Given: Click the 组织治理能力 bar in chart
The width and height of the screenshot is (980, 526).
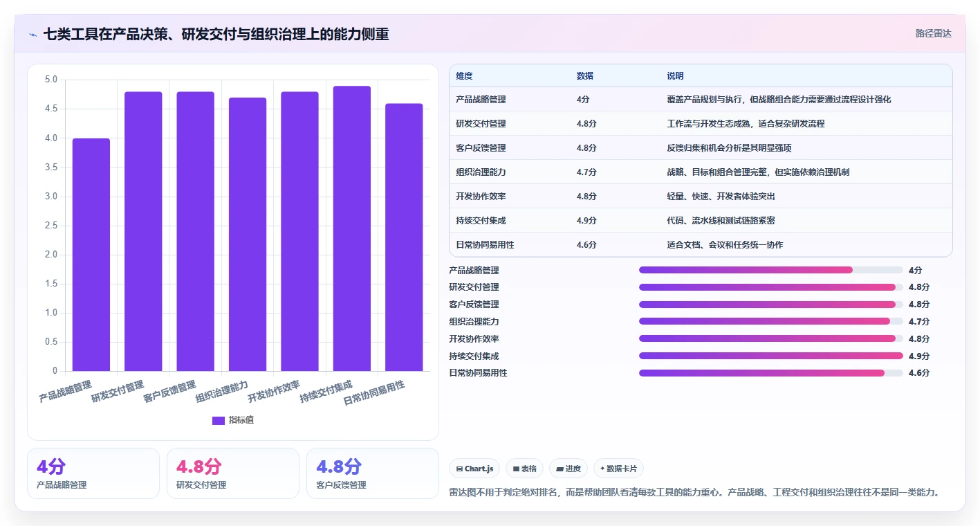Looking at the screenshot, I should coord(248,234).
